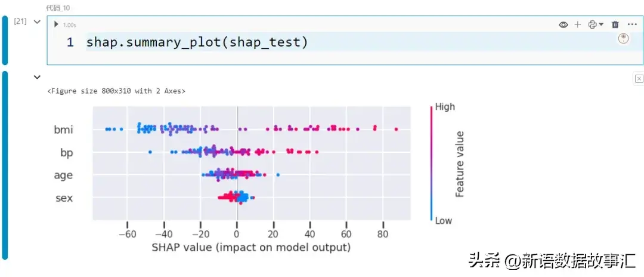This screenshot has width=644, height=277.
Task: Close the output with the X icon
Action: (x=639, y=78)
